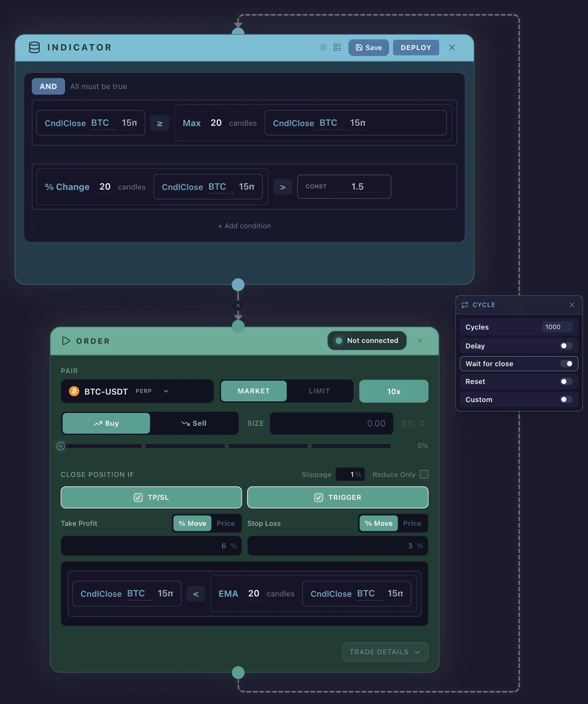
Task: Switch order type to Limit
Action: point(319,391)
